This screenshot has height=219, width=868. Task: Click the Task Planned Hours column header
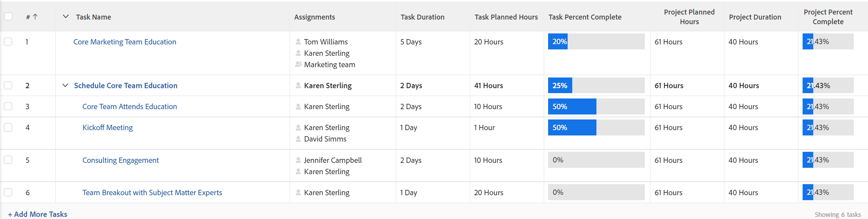click(506, 17)
